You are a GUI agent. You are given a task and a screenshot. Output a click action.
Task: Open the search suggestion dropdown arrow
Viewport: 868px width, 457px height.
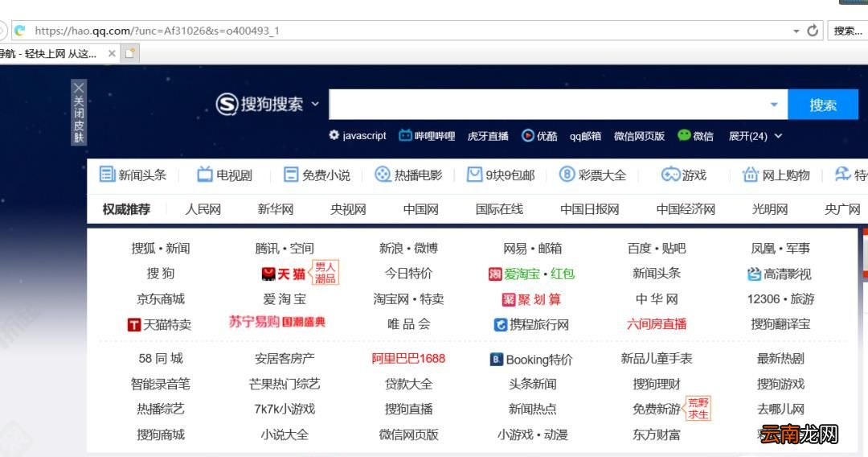click(x=774, y=105)
